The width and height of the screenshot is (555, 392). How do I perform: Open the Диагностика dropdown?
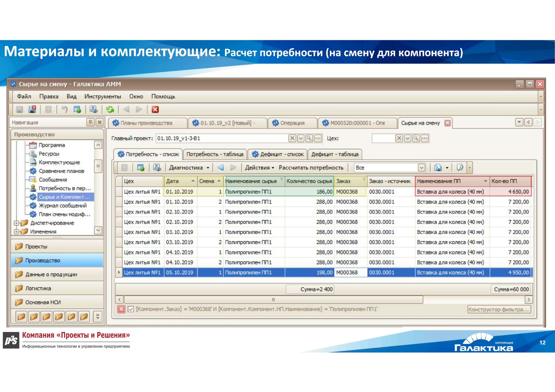point(189,167)
